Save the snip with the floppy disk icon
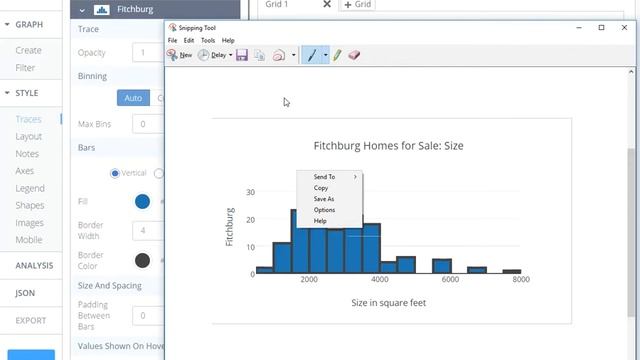 click(x=242, y=55)
